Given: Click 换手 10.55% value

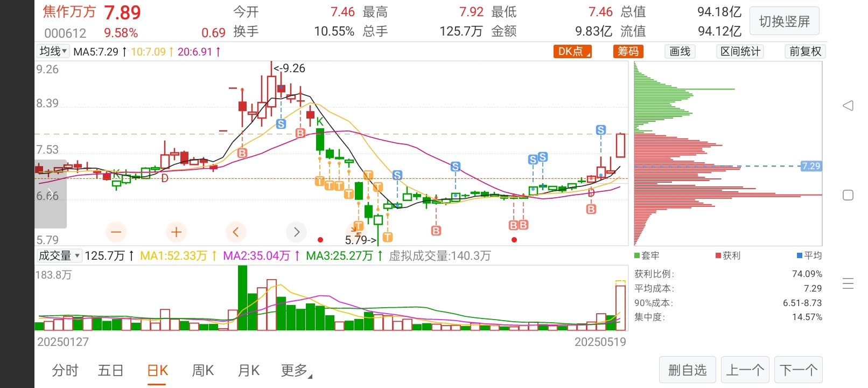Looking at the screenshot, I should [334, 31].
